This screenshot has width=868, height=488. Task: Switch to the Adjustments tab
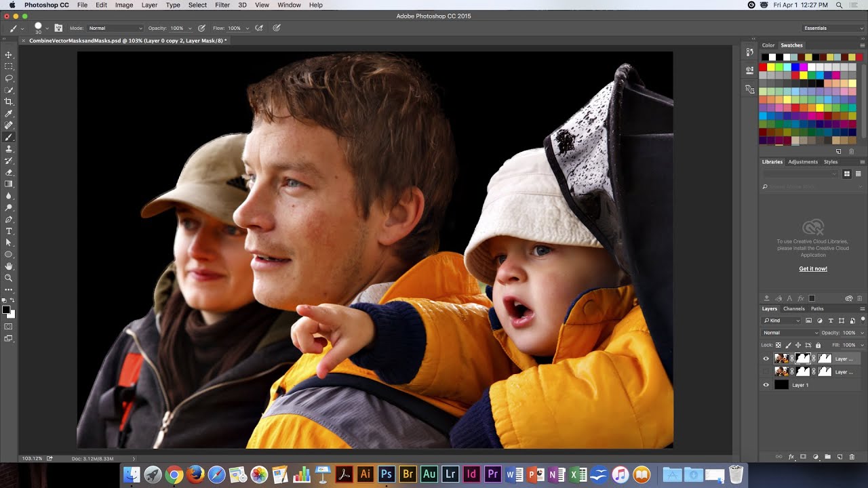(803, 162)
